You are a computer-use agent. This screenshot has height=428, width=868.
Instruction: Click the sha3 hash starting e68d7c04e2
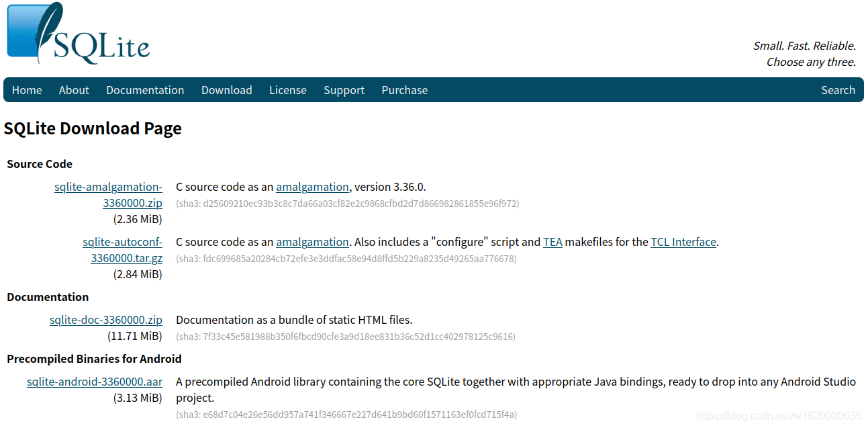(346, 415)
